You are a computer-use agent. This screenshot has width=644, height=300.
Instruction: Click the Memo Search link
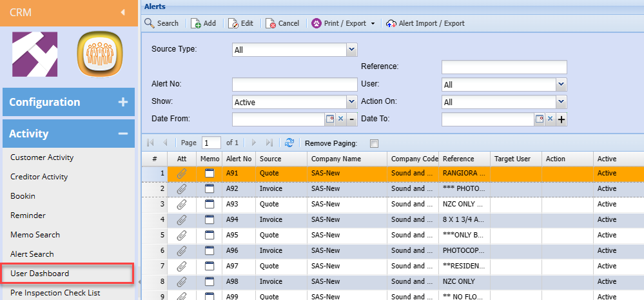(x=35, y=235)
